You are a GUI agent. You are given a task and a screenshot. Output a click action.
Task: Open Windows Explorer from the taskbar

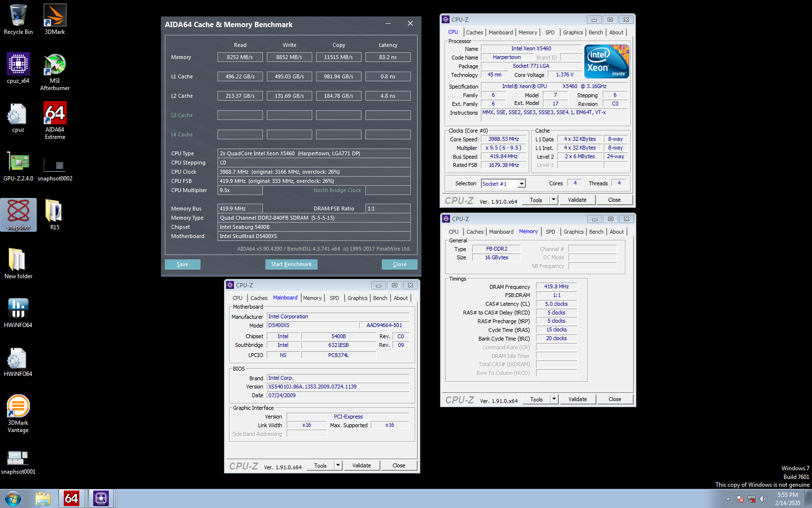tap(43, 498)
